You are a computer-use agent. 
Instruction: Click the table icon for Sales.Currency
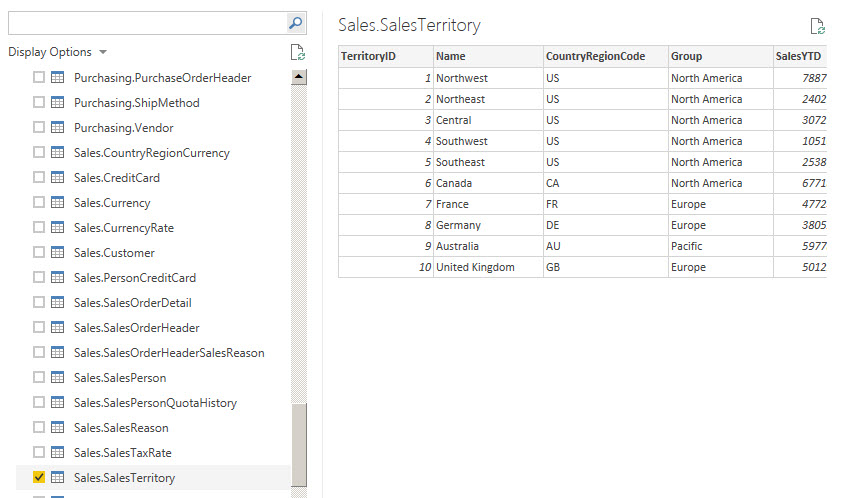[58, 203]
